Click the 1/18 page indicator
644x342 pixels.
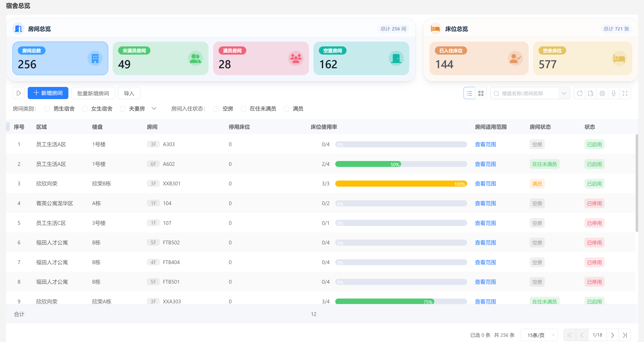[x=597, y=335]
